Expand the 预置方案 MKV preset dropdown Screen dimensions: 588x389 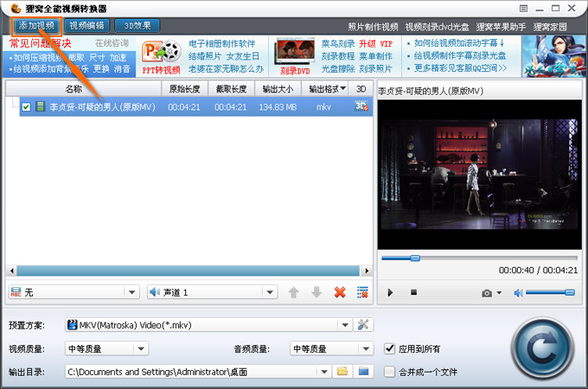point(345,325)
